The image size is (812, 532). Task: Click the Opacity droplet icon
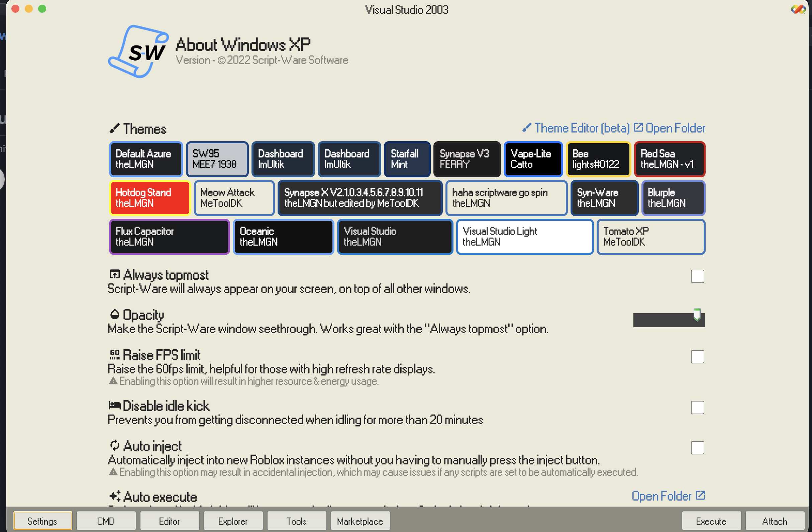click(114, 314)
